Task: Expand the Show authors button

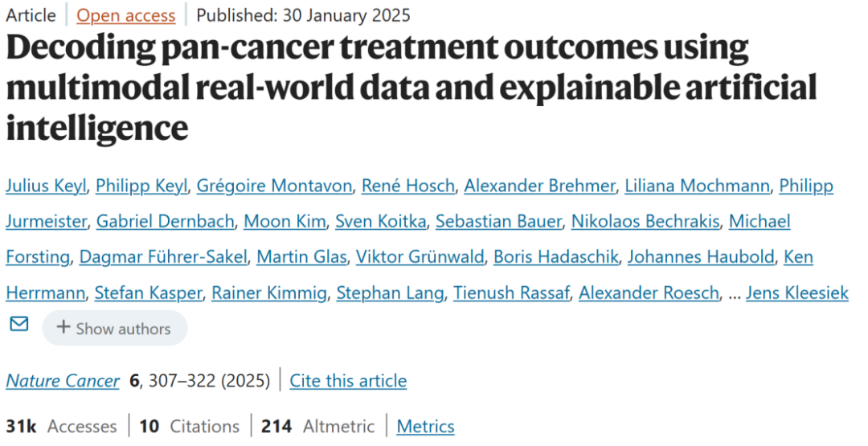Action: coord(114,328)
